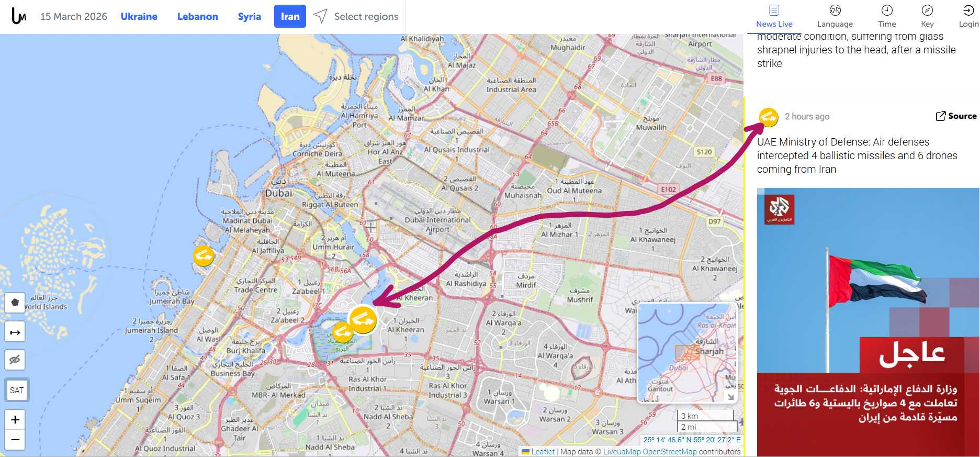980x457 pixels.
Task: Switch to News Live tab
Action: click(x=774, y=16)
